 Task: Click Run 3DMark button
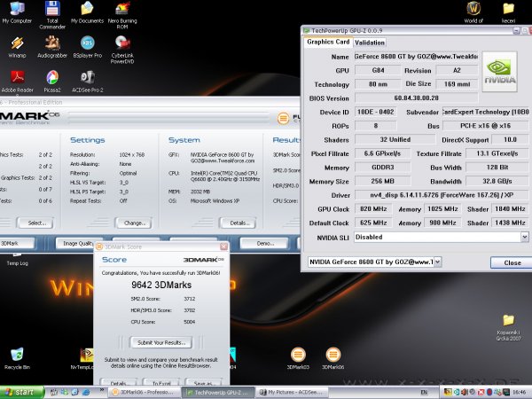click(17, 243)
